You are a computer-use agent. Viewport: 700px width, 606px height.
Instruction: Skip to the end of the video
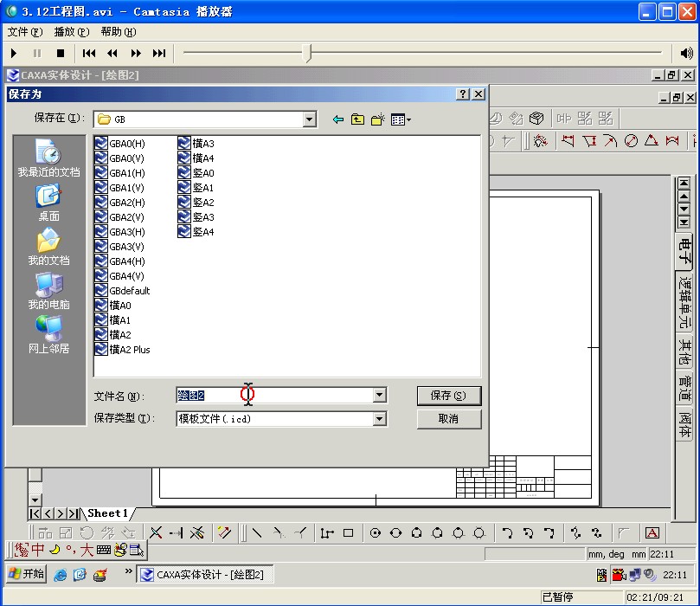[x=159, y=54]
